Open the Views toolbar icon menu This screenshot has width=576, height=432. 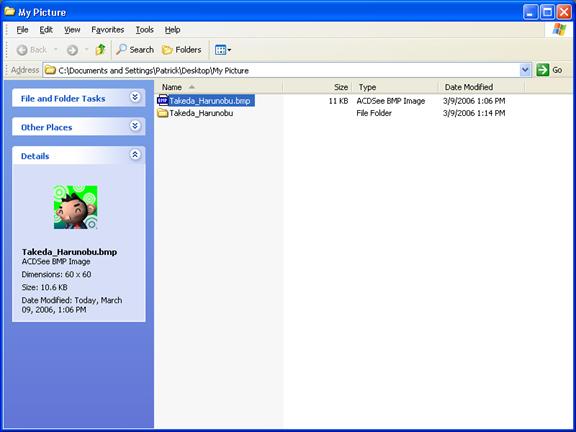click(x=223, y=50)
